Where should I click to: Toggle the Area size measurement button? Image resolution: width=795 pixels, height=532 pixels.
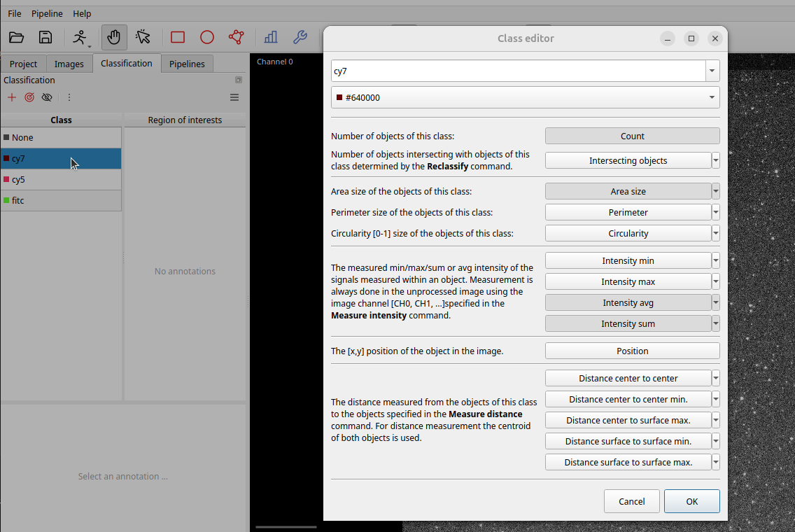pyautogui.click(x=628, y=191)
